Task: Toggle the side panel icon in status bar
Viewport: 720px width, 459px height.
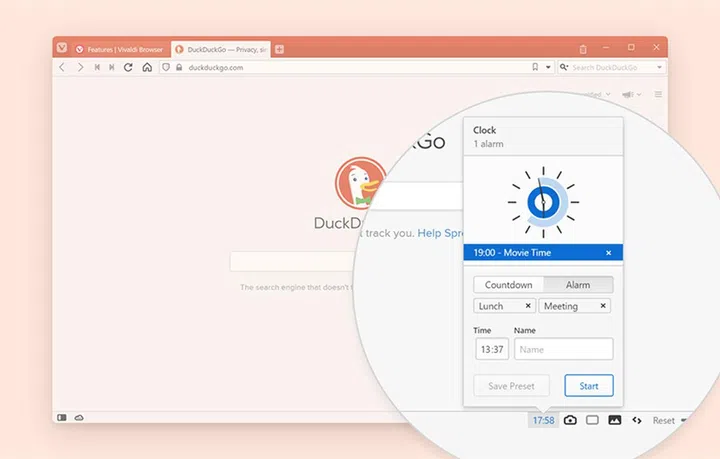Action: pos(62,418)
